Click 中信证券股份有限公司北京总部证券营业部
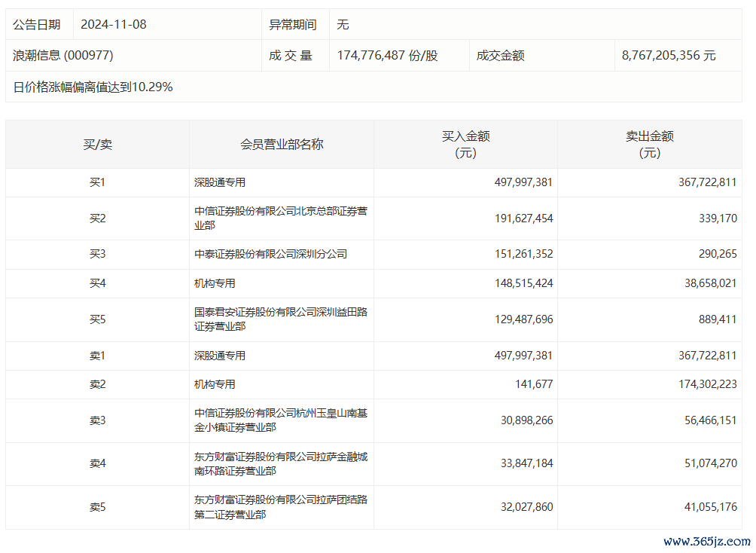This screenshot has width=756, height=553. (x=281, y=218)
